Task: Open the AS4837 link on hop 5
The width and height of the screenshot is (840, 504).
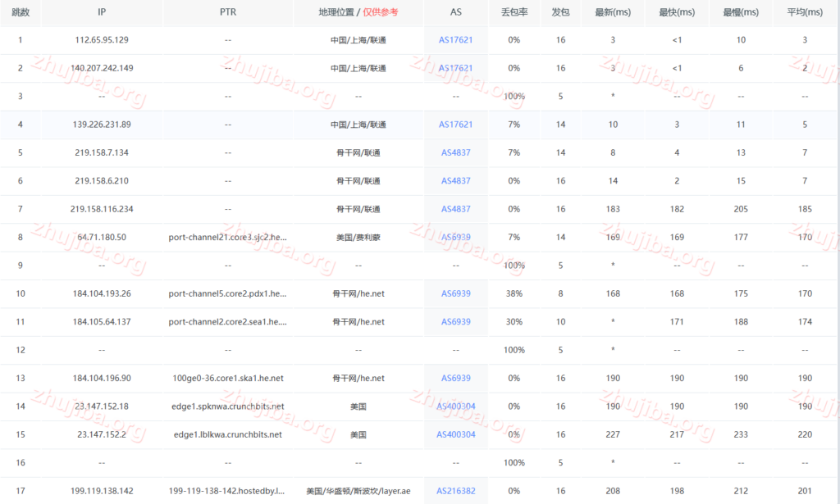Action: coord(456,152)
